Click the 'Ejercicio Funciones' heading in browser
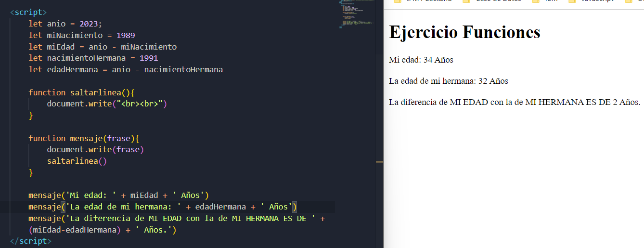644x248 pixels. pyautogui.click(x=464, y=32)
